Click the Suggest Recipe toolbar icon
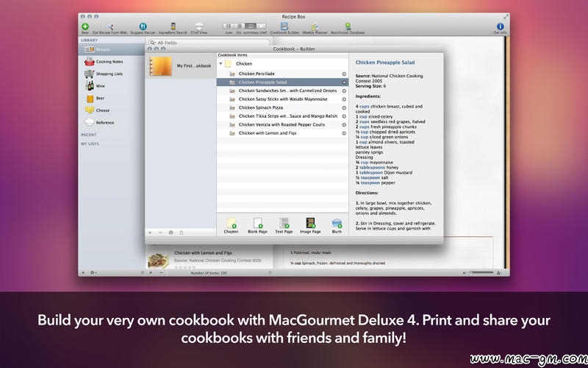The image size is (588, 368). [143, 26]
